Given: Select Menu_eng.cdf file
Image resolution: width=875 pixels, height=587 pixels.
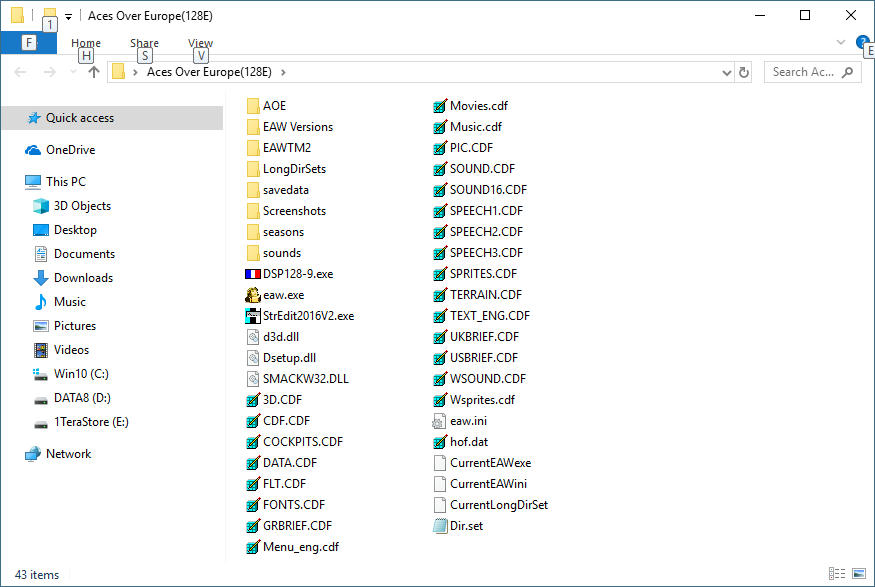Looking at the screenshot, I should coord(292,547).
